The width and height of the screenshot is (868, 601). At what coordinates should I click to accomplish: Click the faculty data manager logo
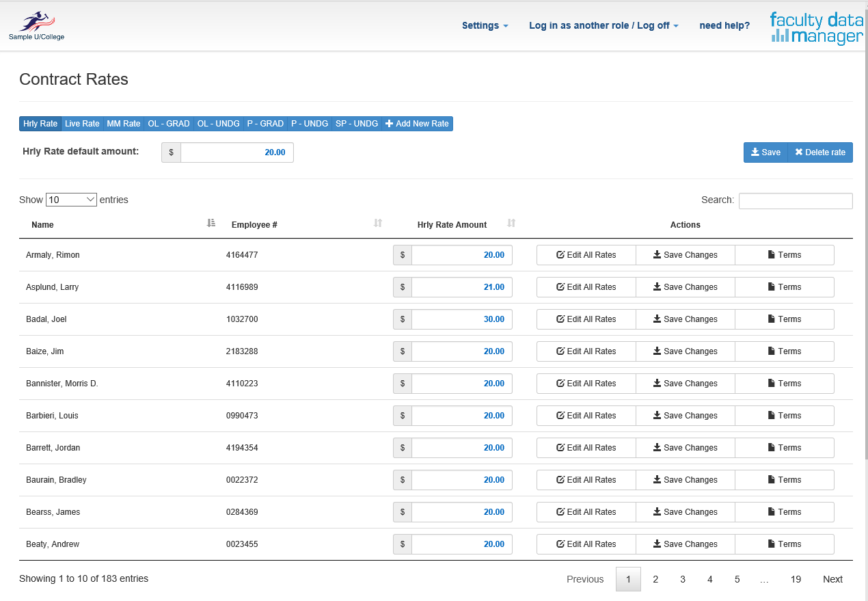(817, 28)
